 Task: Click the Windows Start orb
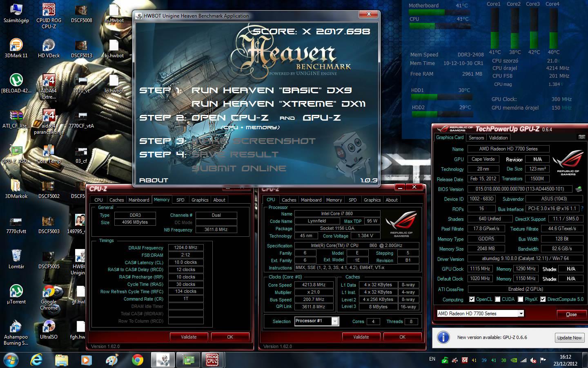[11, 359]
